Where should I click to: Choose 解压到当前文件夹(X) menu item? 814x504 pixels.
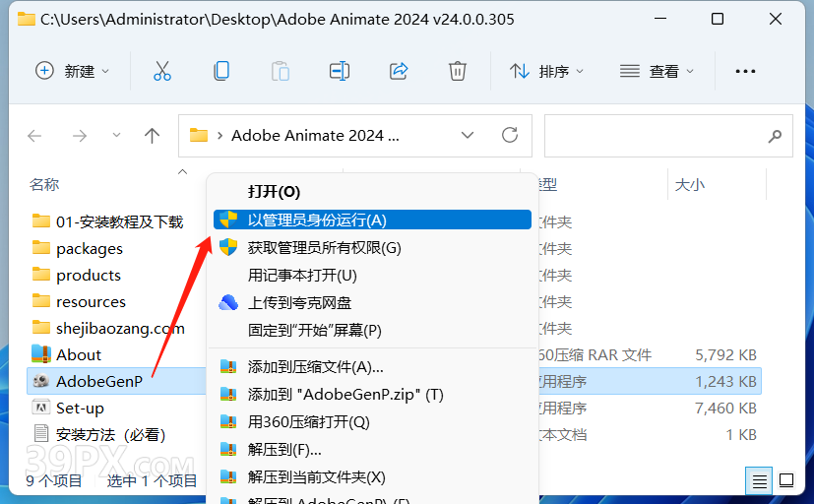point(372,477)
